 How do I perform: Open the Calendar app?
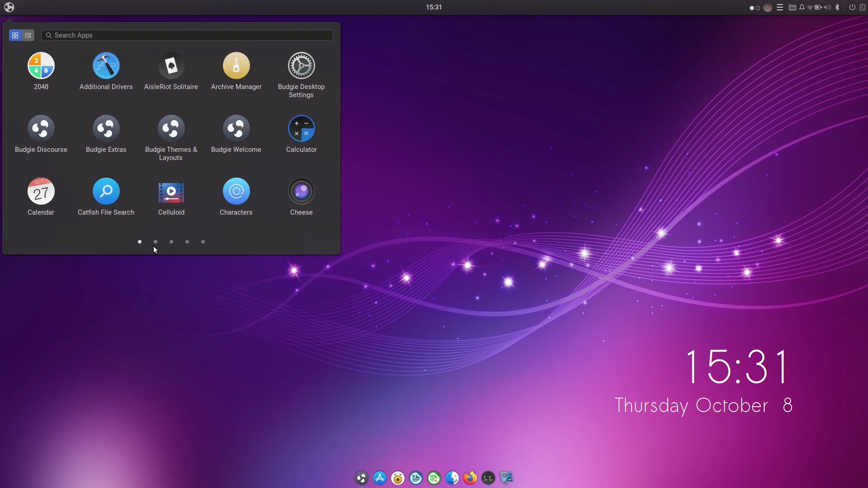point(41,197)
